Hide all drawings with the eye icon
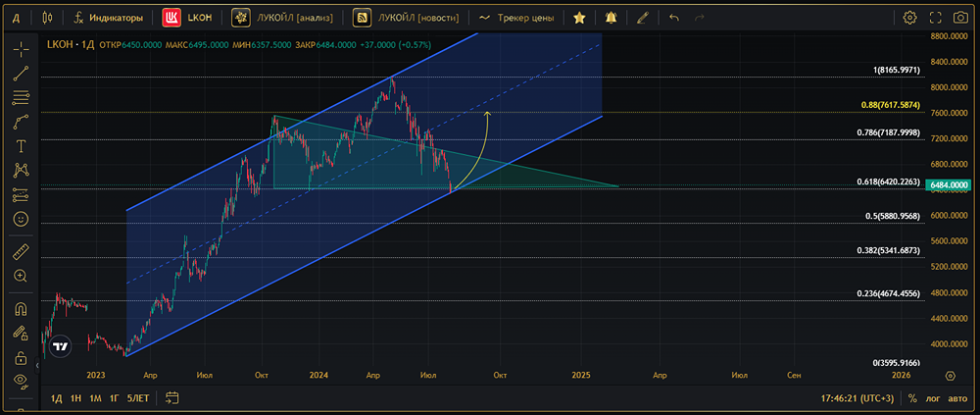The height and width of the screenshot is (415, 980). pyautogui.click(x=21, y=382)
